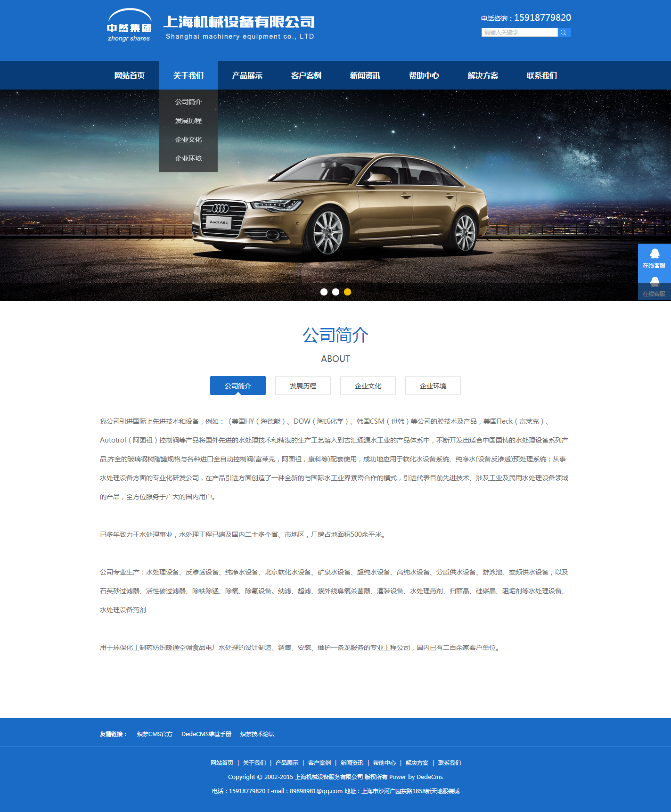Click the 友情链接 label
The image size is (671, 812).
113,734
